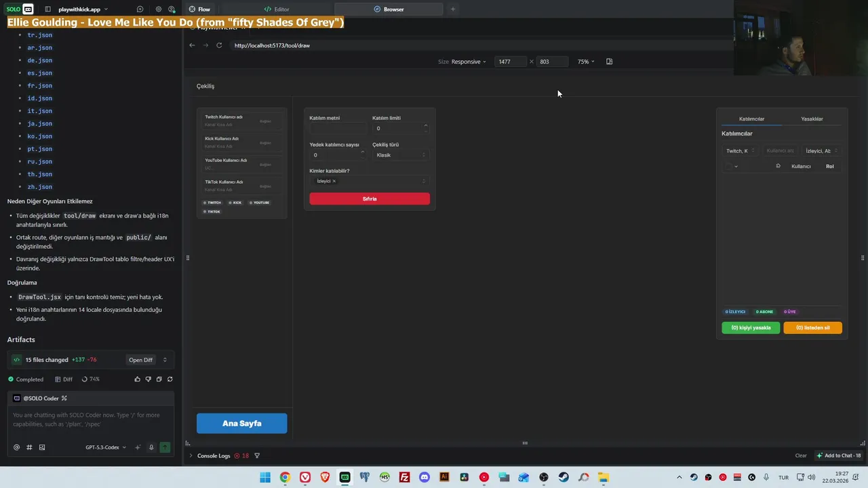Image resolution: width=868 pixels, height=488 pixels.
Task: Click the (0) kişiyi yasakla button
Action: [x=751, y=327]
